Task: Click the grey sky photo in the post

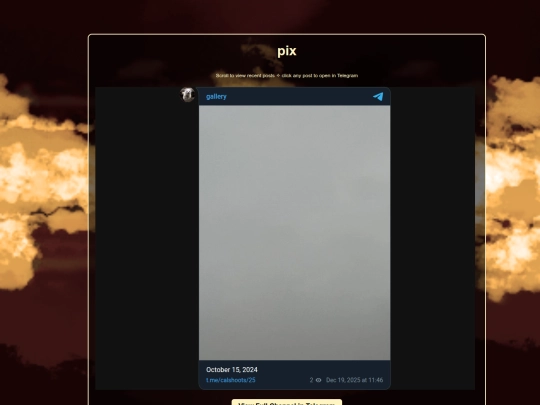Action: [x=294, y=233]
